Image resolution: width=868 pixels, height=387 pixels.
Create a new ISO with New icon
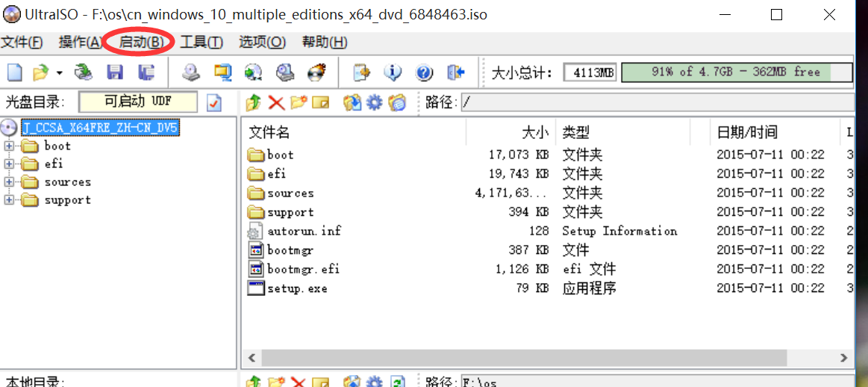15,72
